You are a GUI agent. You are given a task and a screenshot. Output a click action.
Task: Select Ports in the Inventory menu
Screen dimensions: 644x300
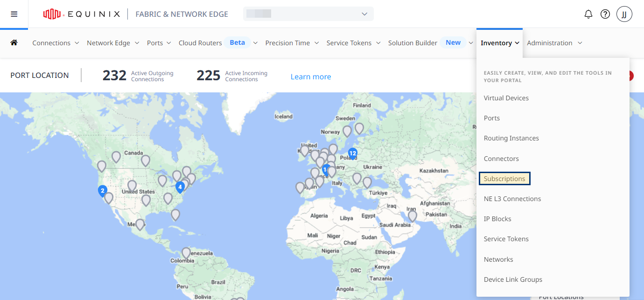tap(492, 118)
